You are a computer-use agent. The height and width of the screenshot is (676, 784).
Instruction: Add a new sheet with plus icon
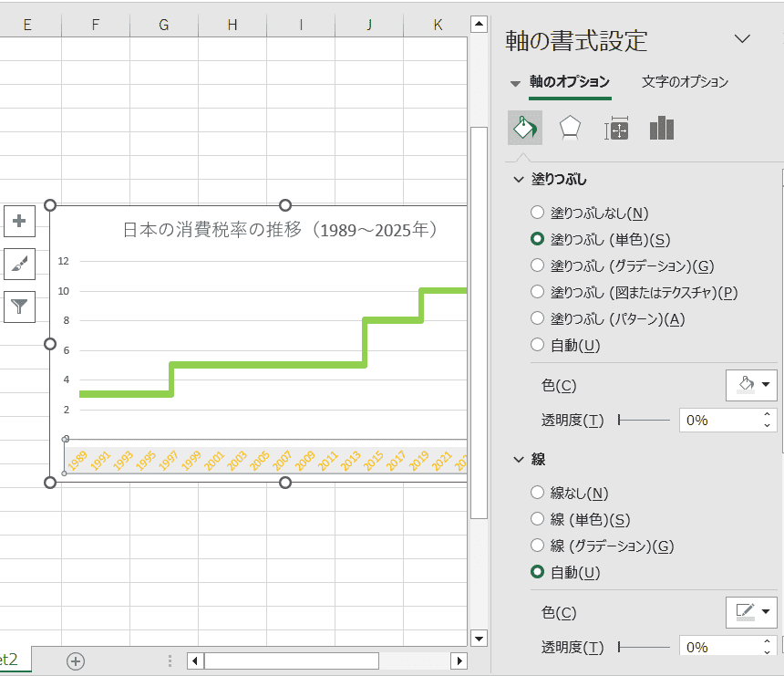[x=76, y=661]
